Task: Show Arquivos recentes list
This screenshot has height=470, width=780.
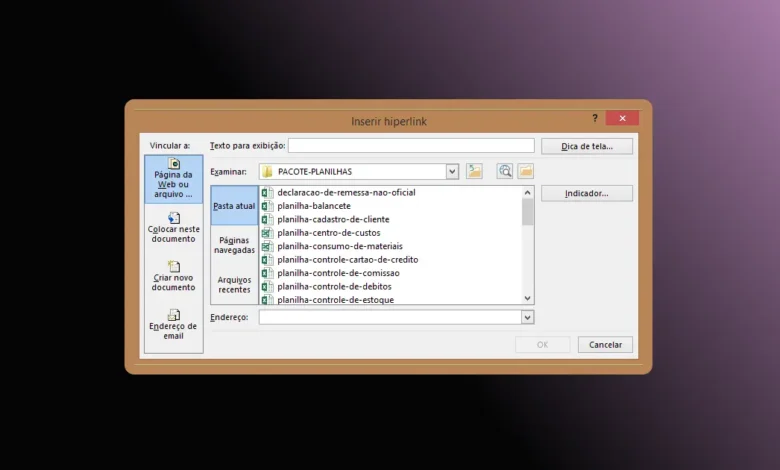Action: coord(234,284)
